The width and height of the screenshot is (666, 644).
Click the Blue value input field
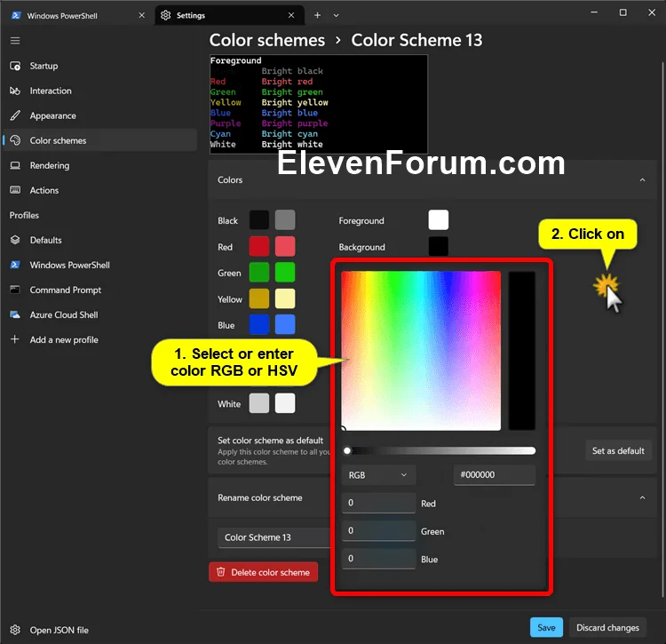pos(378,559)
